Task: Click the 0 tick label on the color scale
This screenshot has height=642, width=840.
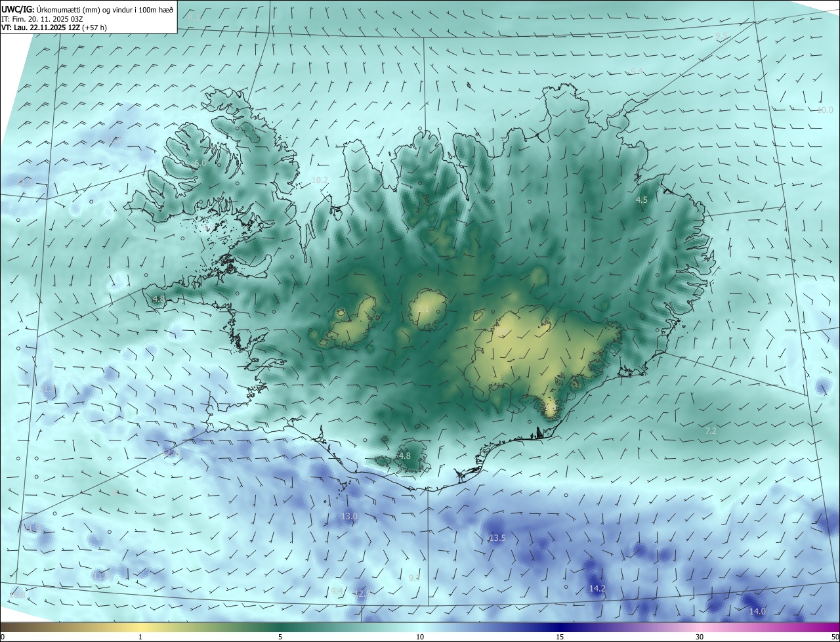Action: click(x=3, y=637)
